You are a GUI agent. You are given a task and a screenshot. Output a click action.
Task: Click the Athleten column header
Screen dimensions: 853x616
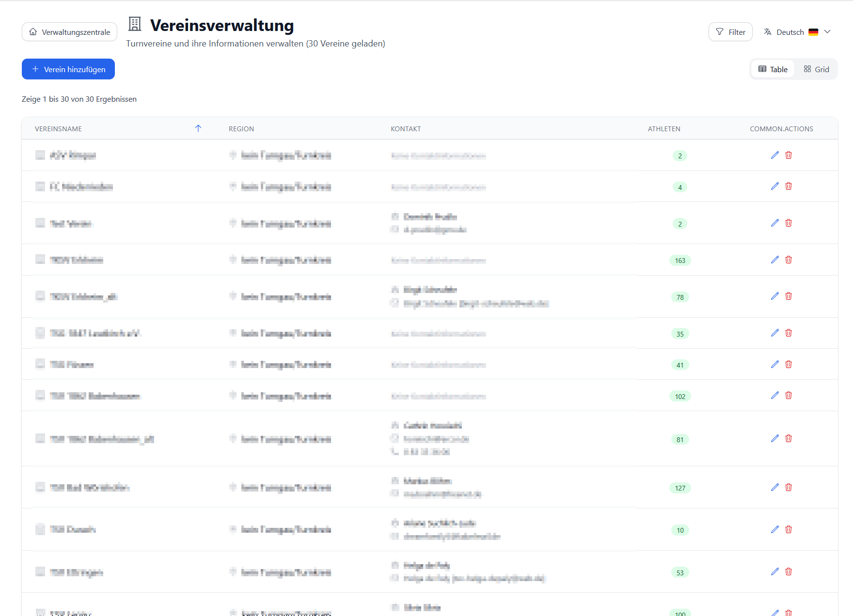pos(664,129)
